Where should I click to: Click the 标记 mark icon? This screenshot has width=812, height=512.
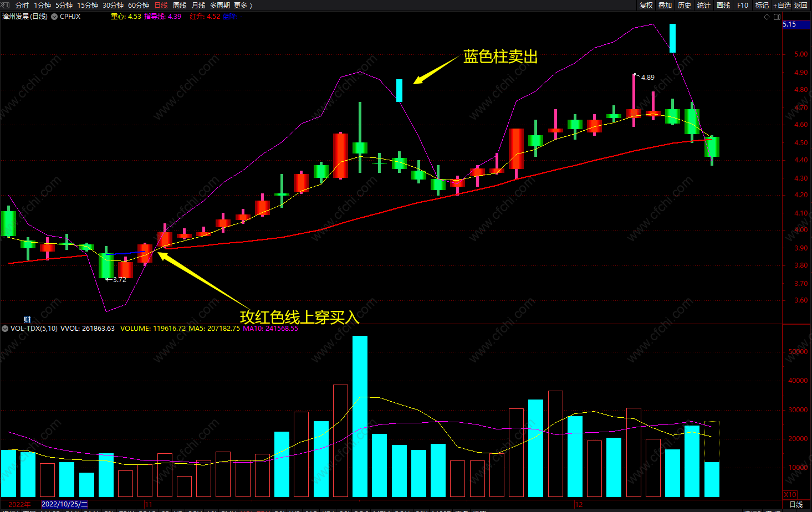pos(762,5)
